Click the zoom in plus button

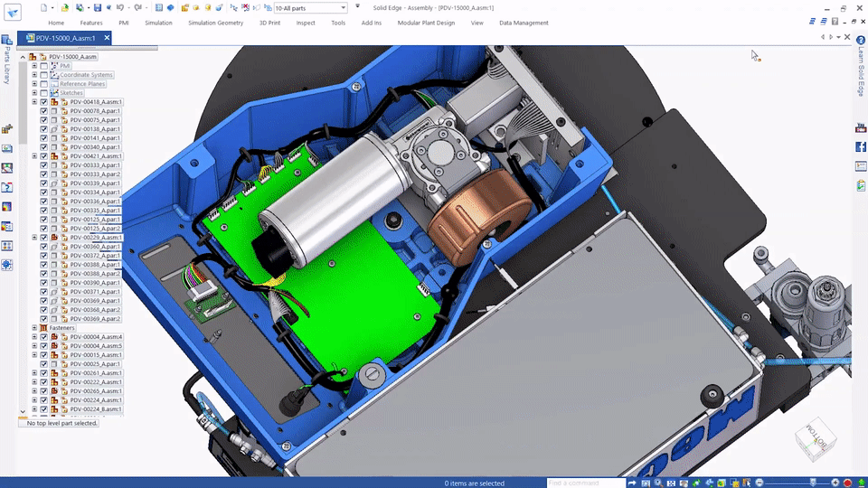click(835, 483)
